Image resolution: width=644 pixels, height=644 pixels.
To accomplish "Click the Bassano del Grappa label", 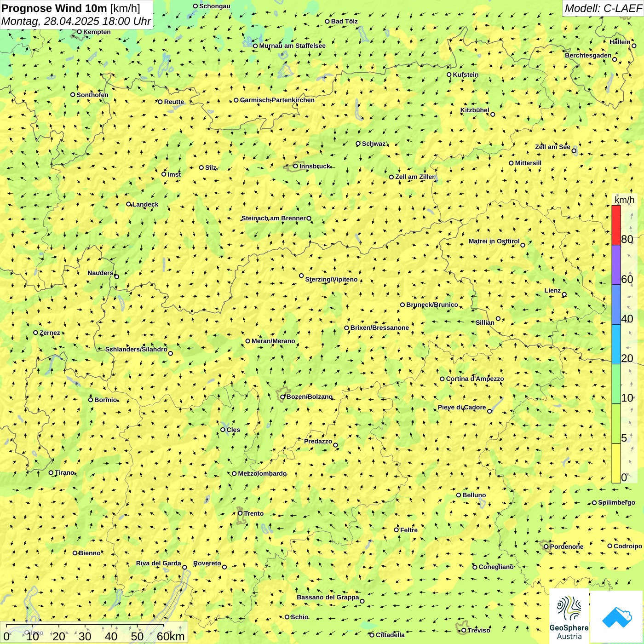I will point(328,597).
